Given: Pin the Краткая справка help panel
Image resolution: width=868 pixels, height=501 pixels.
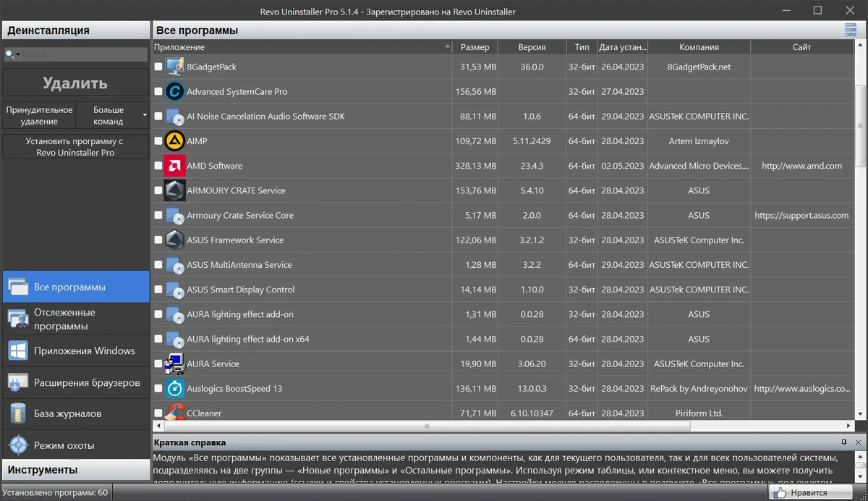Looking at the screenshot, I should pyautogui.click(x=844, y=442).
